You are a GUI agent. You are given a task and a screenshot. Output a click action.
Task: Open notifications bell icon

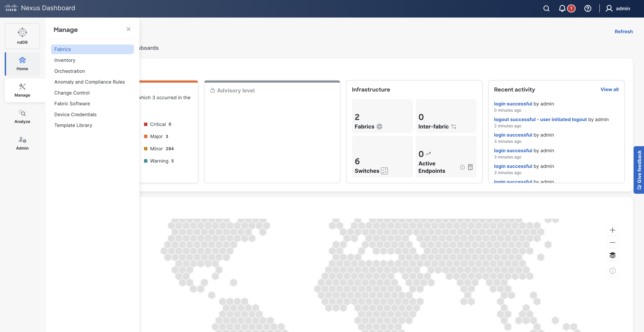pos(562,8)
